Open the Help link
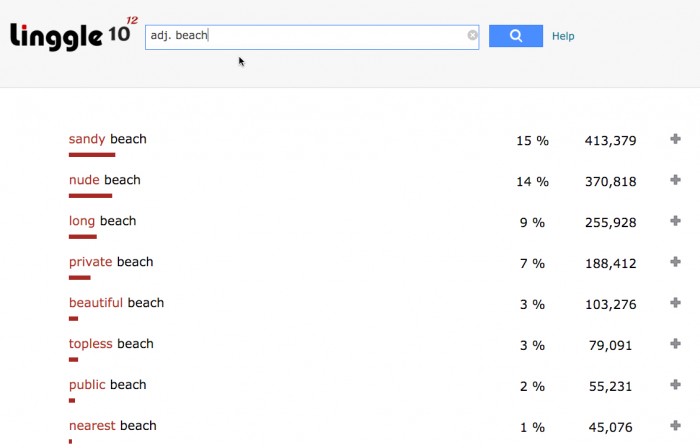Screen dimensions: 700x448 563,36
